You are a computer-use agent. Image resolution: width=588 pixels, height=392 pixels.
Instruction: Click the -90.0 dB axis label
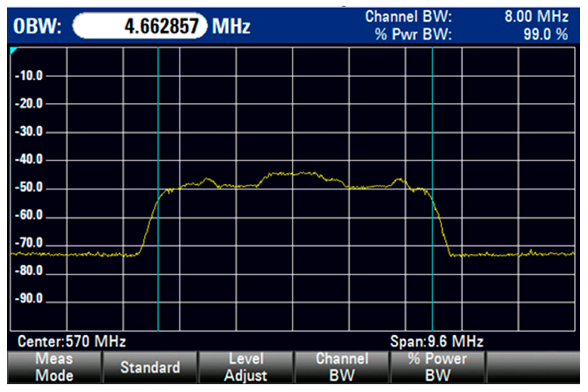point(29,298)
